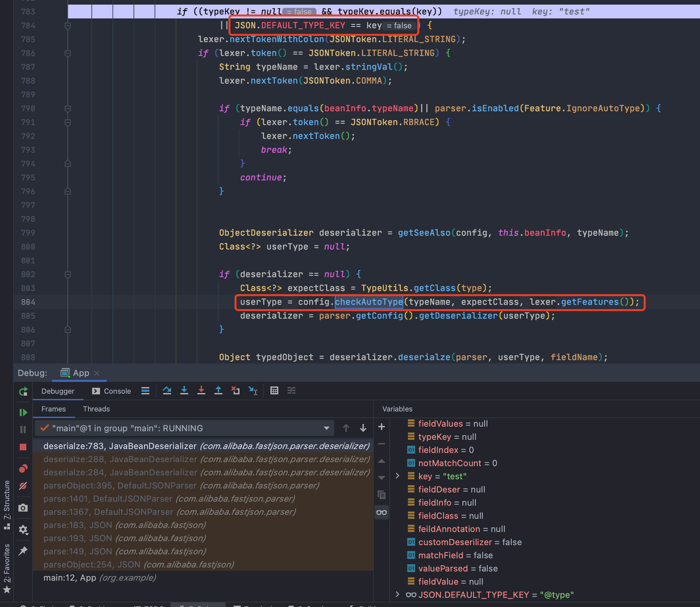This screenshot has width=700, height=607.
Task: Click the Step Over debugger icon
Action: tap(167, 390)
